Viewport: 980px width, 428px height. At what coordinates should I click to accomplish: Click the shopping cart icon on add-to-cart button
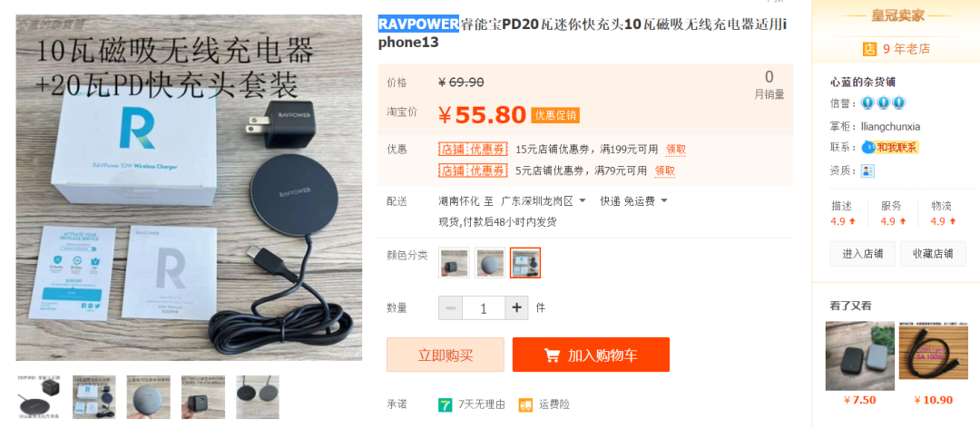point(552,355)
